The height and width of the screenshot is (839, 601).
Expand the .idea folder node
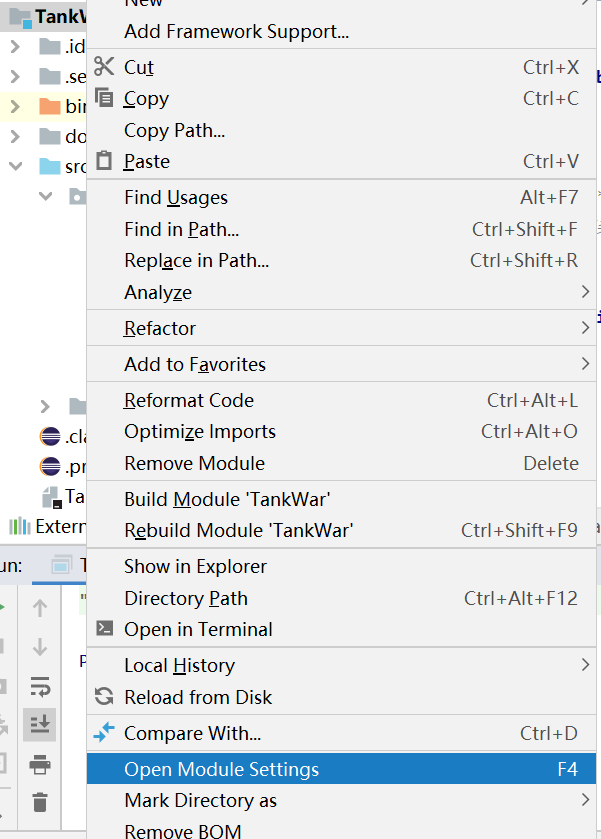point(16,47)
